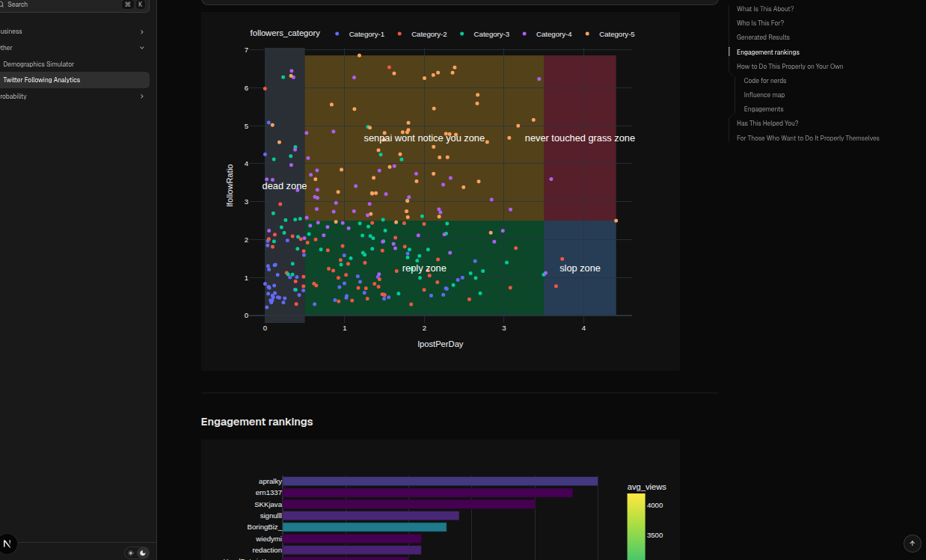Toggle Category-2 series in chart legend
Viewport: 926px width, 560px height.
(423, 34)
